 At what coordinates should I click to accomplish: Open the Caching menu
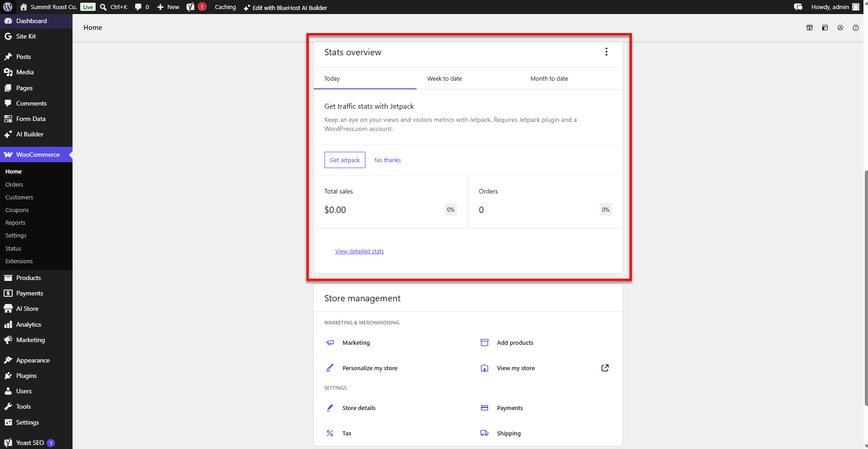[x=225, y=7]
